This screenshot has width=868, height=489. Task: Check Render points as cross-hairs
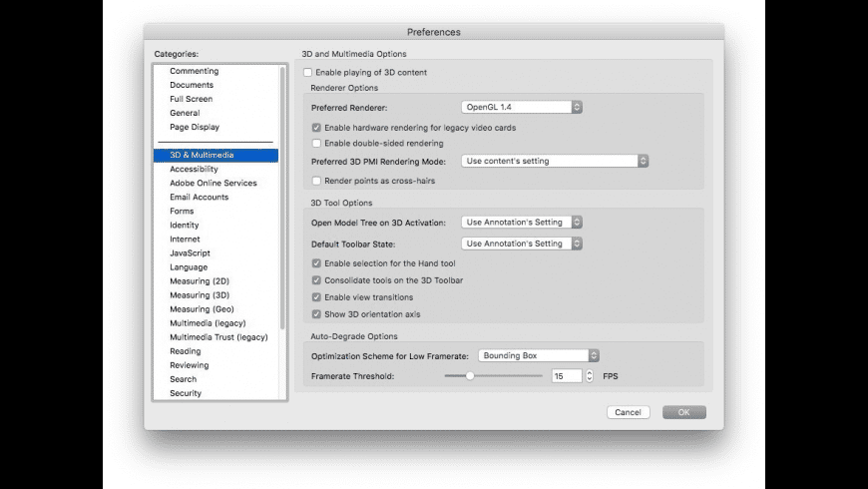[x=316, y=181]
